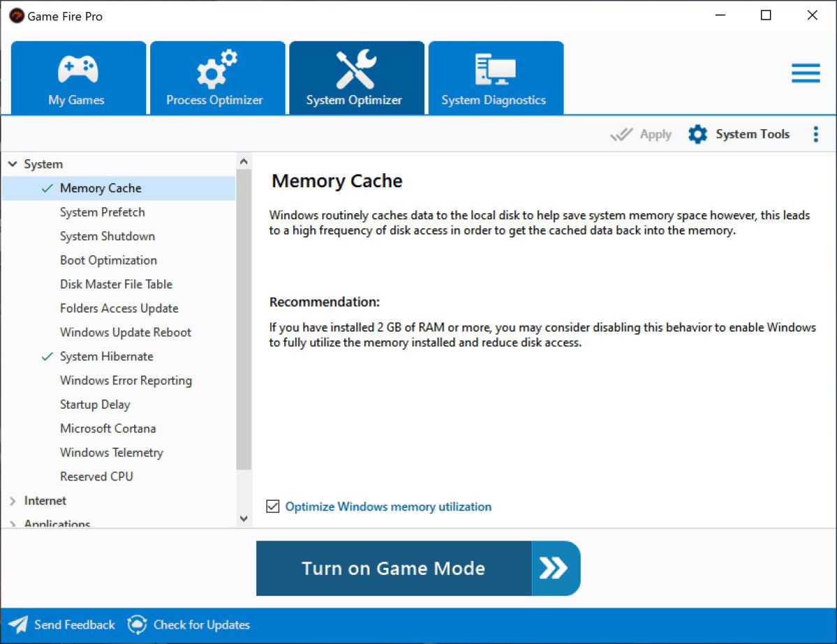Click the System Diagnostics computer icon

coord(495,70)
